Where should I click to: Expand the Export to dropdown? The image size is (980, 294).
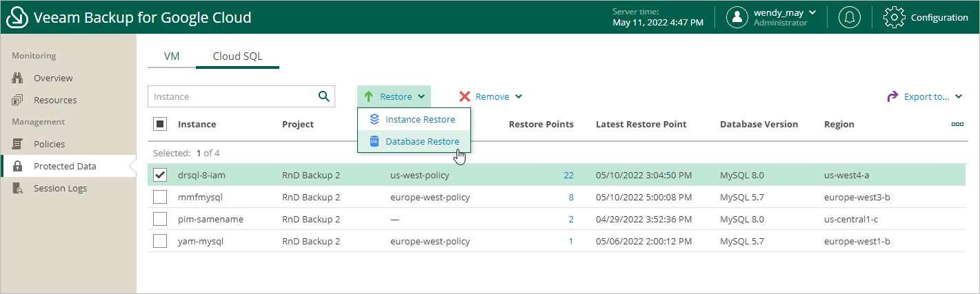pos(924,96)
